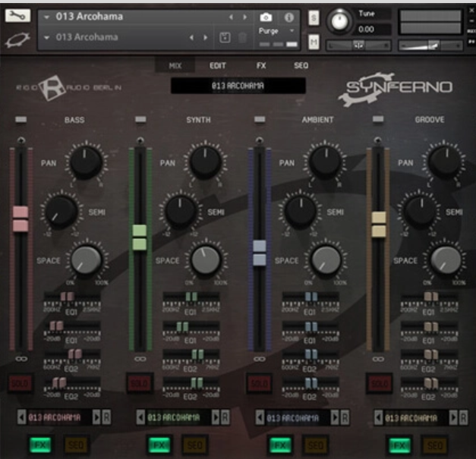Screen dimensions: 476x459
Task: Click the Groove SPACE knob
Action: 446,260
